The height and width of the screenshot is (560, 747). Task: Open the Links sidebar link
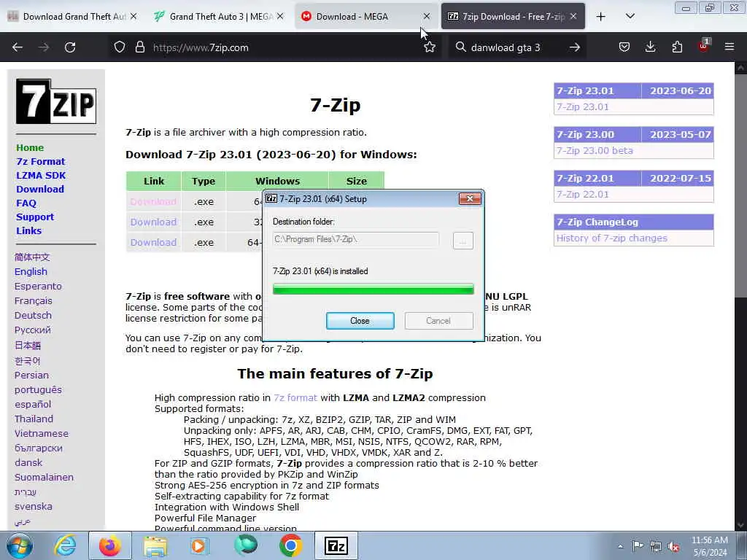point(28,230)
